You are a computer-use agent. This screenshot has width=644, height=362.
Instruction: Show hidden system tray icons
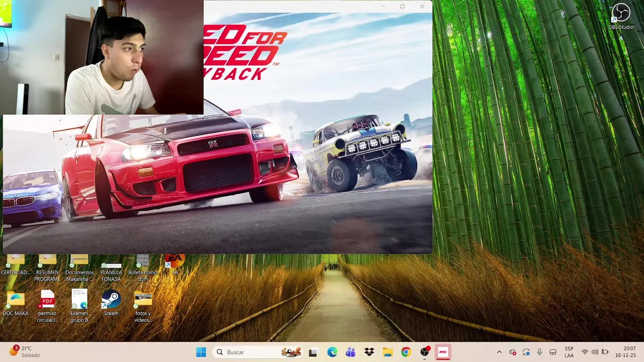(x=499, y=352)
